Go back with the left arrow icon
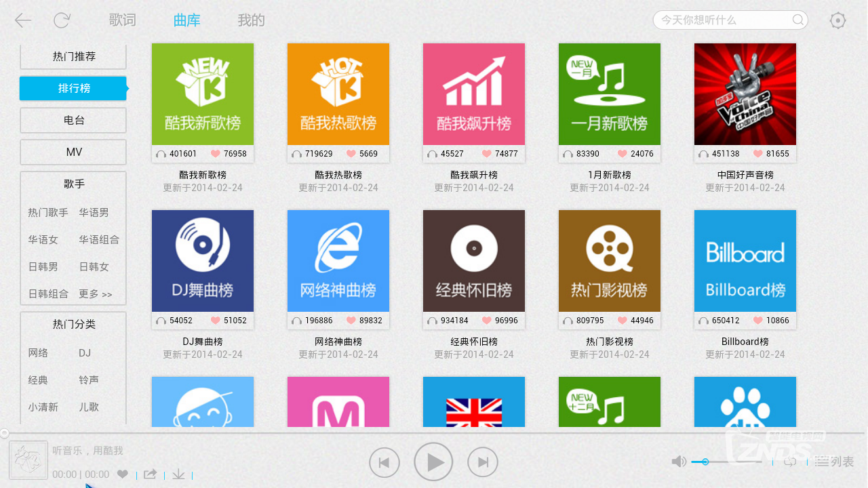 point(23,20)
